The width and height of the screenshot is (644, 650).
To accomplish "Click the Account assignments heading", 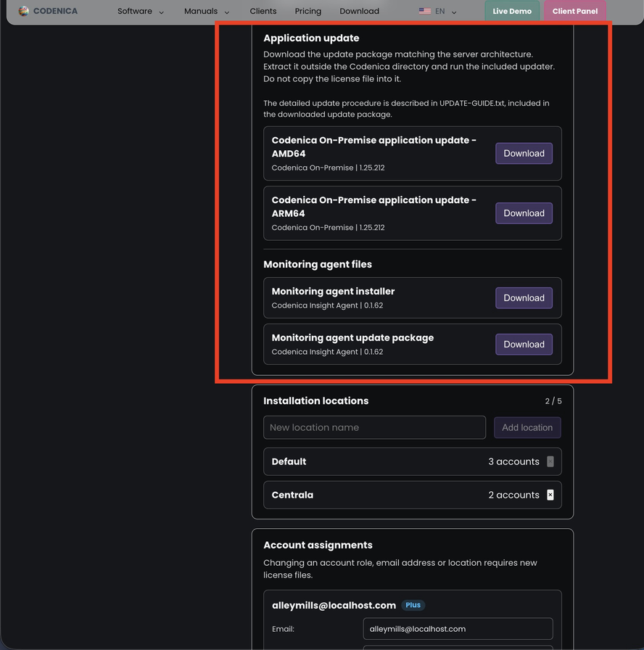I will pos(318,545).
